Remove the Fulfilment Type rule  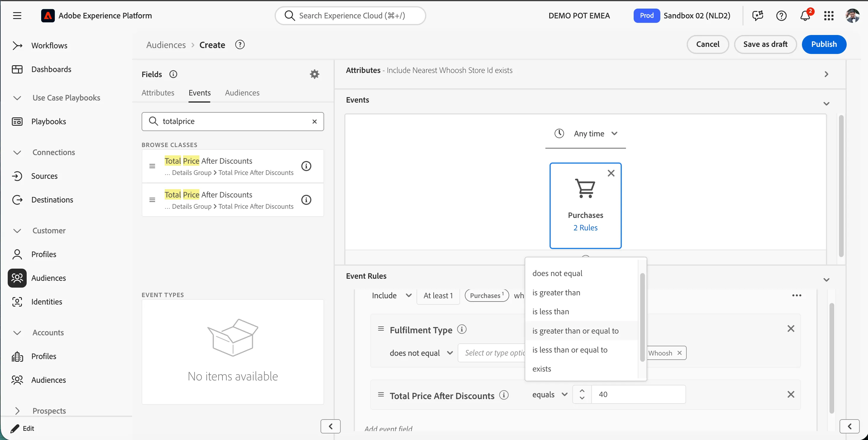[x=791, y=329]
